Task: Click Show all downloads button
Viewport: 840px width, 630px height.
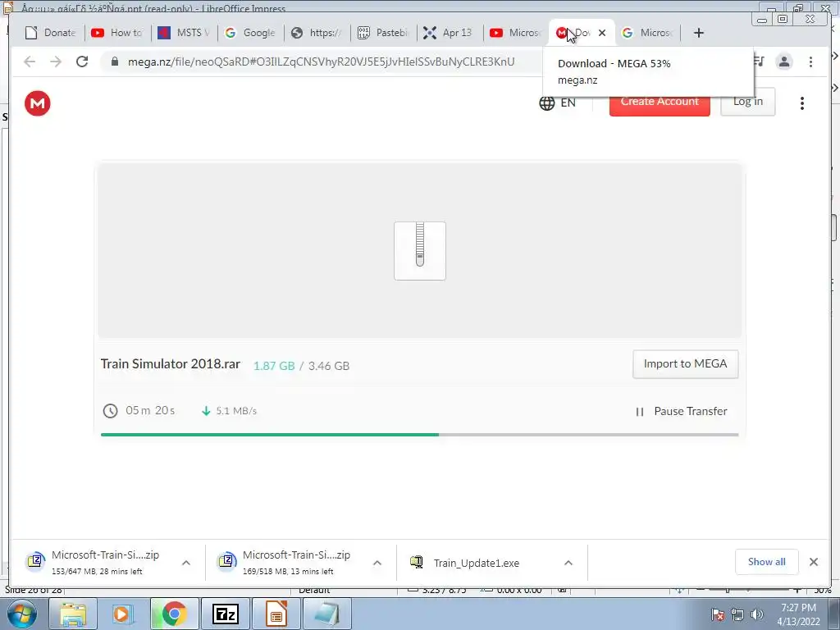Action: pyautogui.click(x=767, y=562)
